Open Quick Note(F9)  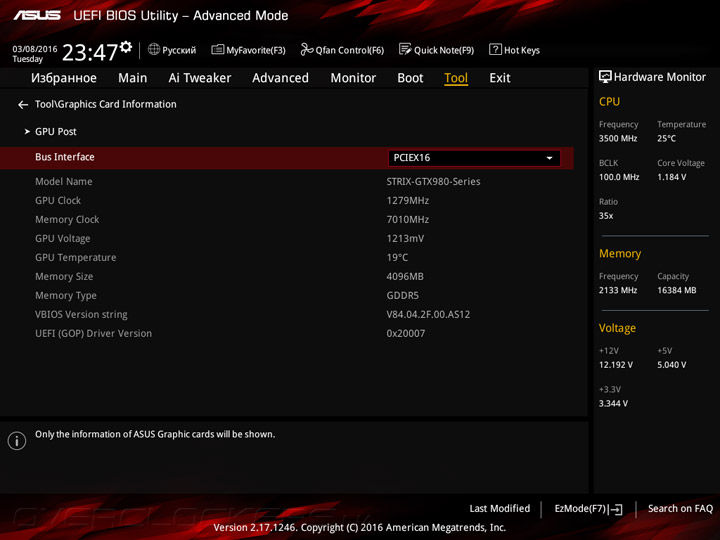pyautogui.click(x=436, y=50)
